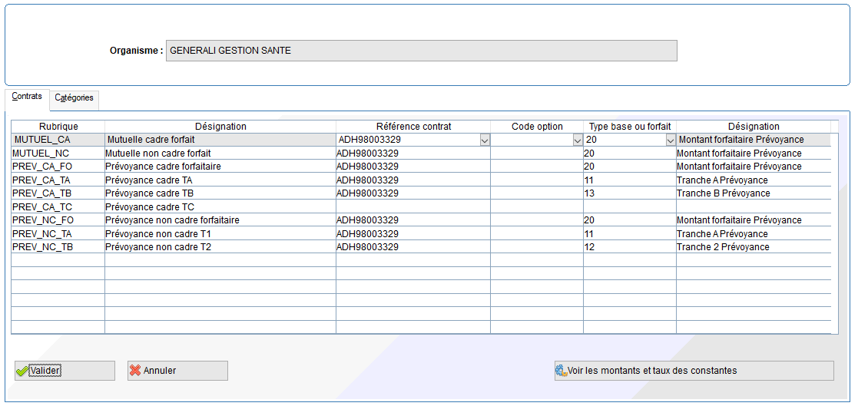Open Voir les montants et taux des constantes

[694, 371]
